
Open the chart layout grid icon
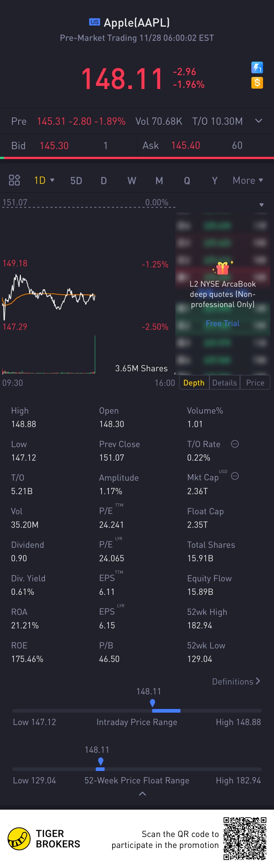click(14, 180)
